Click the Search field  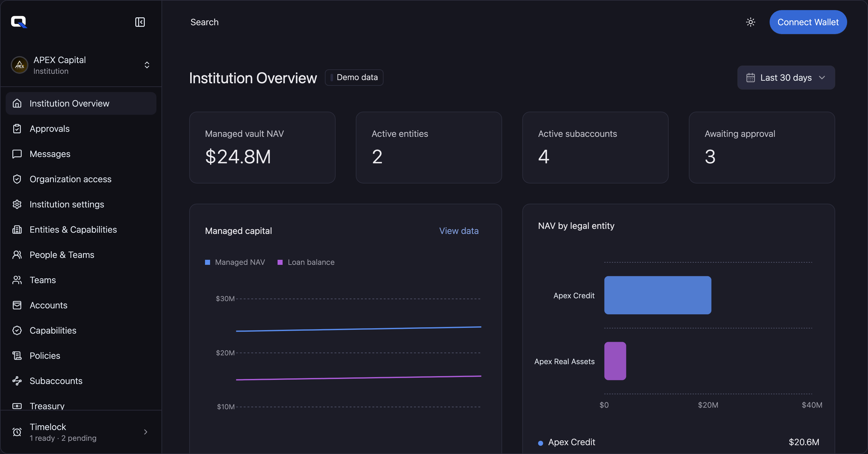pyautogui.click(x=204, y=22)
